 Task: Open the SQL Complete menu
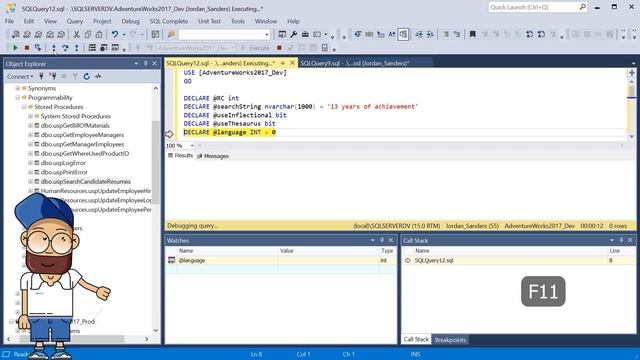[169, 21]
